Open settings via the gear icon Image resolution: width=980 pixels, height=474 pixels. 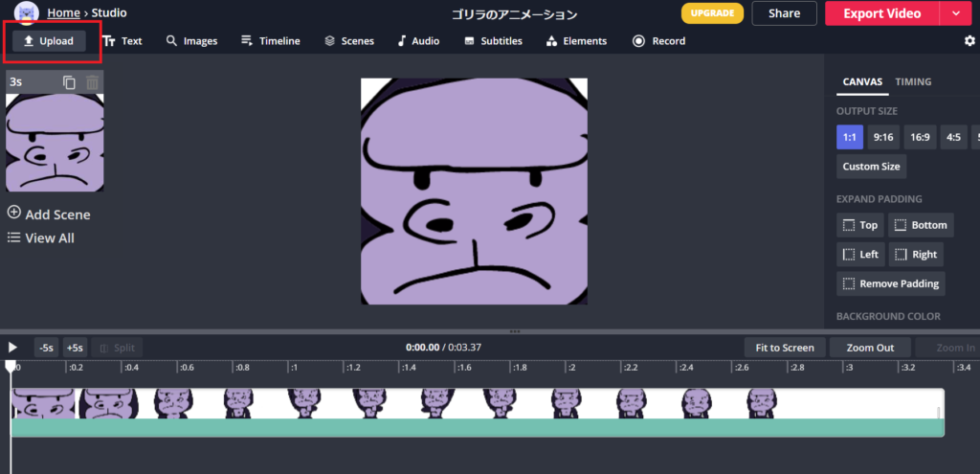coord(969,40)
